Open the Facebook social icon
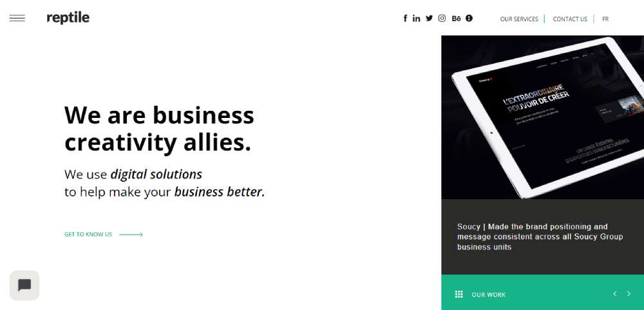Screen dimensions: 644x310 [405, 18]
